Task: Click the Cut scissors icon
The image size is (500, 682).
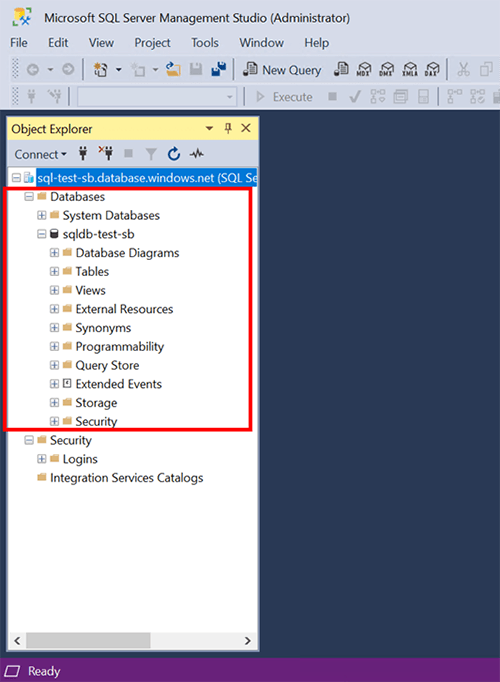Action: coord(463,70)
